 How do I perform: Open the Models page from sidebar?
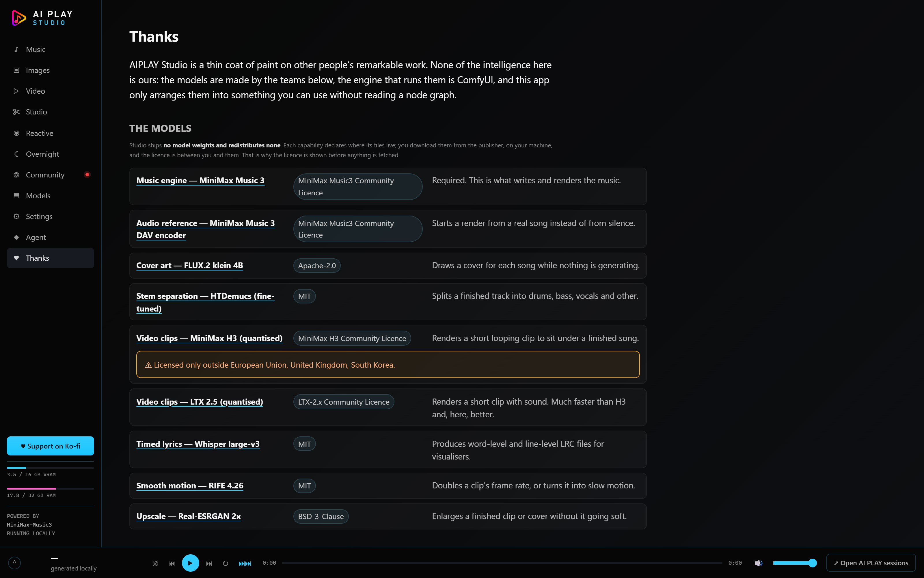click(51, 195)
